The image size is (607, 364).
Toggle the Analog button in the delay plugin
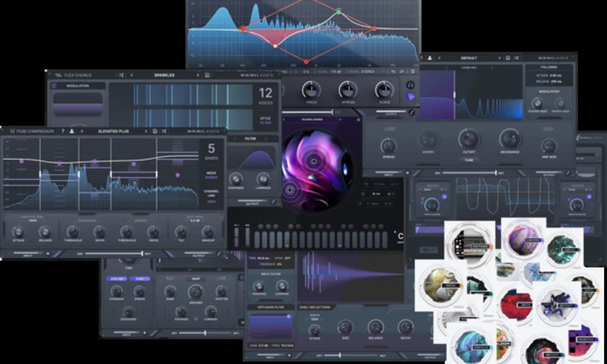pyautogui.click(x=118, y=278)
